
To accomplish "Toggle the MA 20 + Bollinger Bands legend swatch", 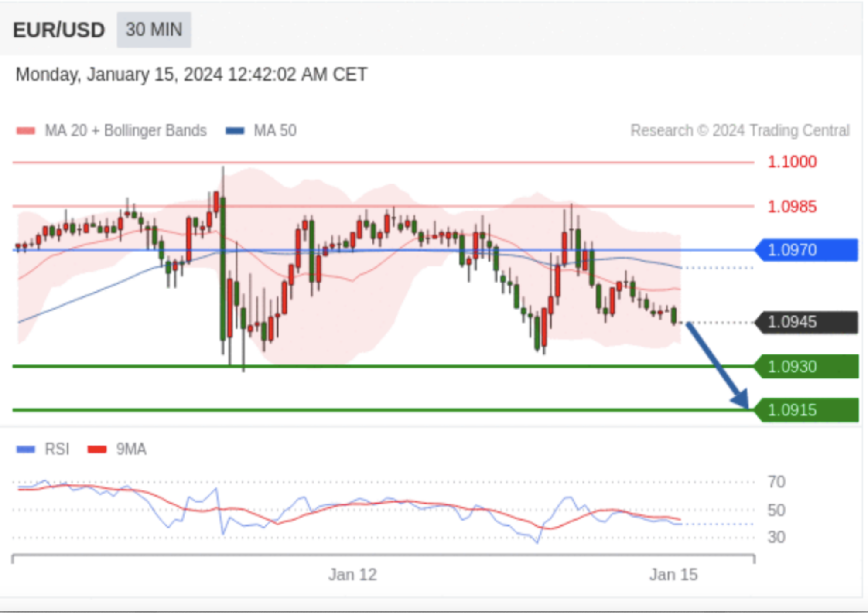I will (x=26, y=131).
